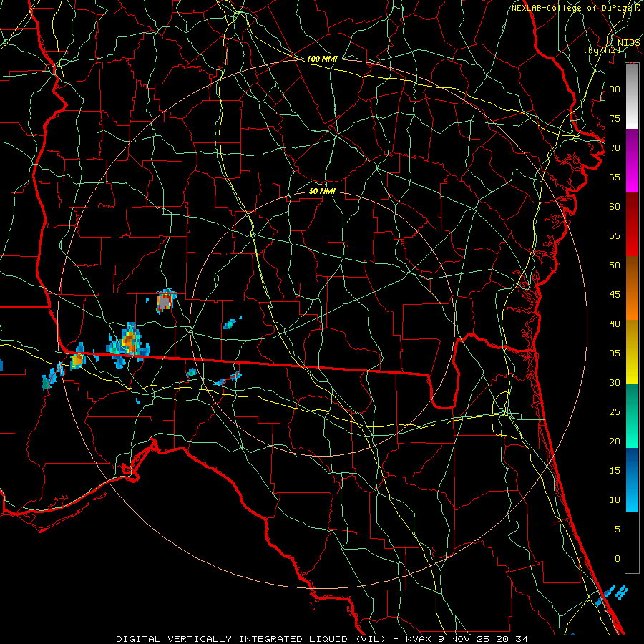Click the scale value 65

(615, 177)
